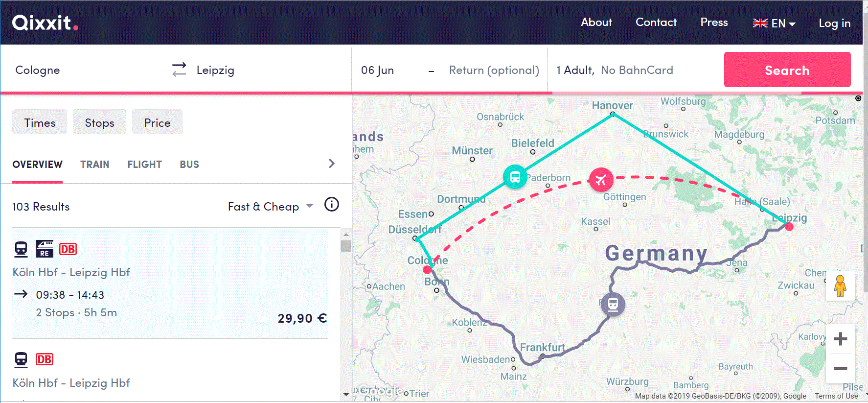Toggle the Stops filter

point(99,122)
